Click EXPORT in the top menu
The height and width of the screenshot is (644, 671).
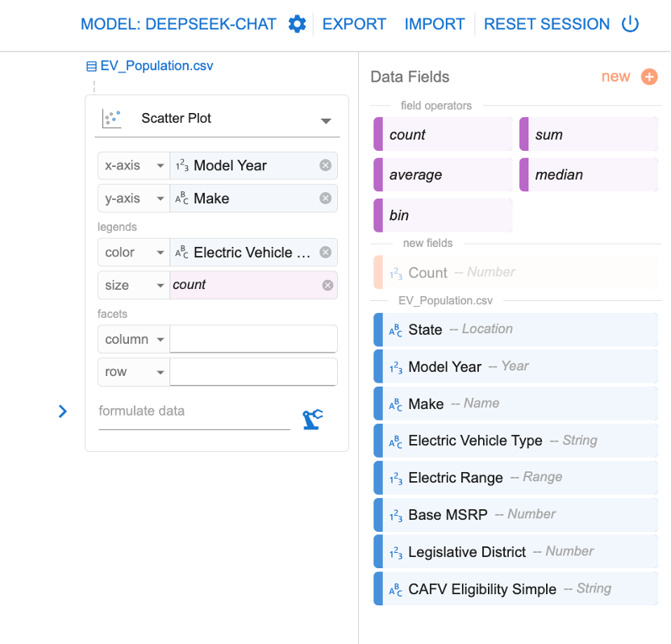(x=354, y=24)
